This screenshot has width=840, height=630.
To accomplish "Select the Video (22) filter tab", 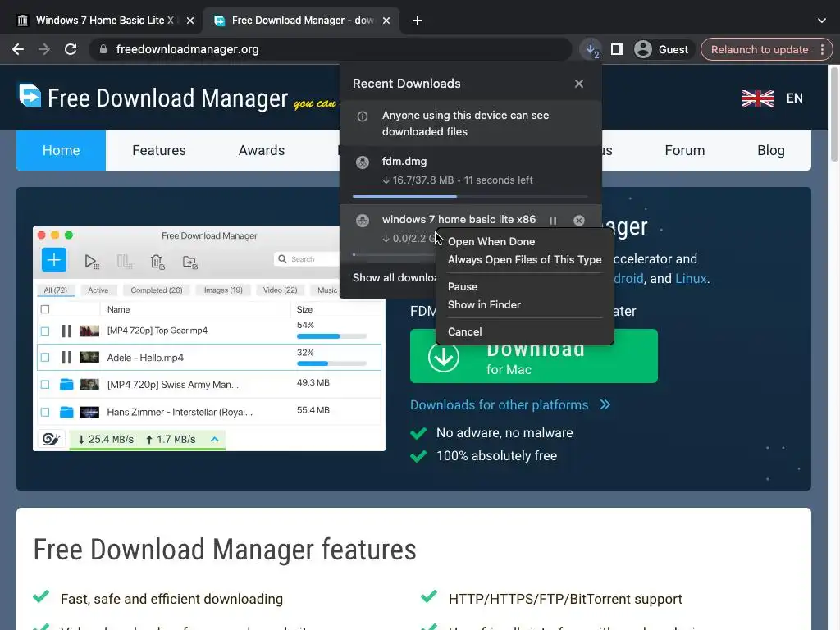I will click(281, 290).
